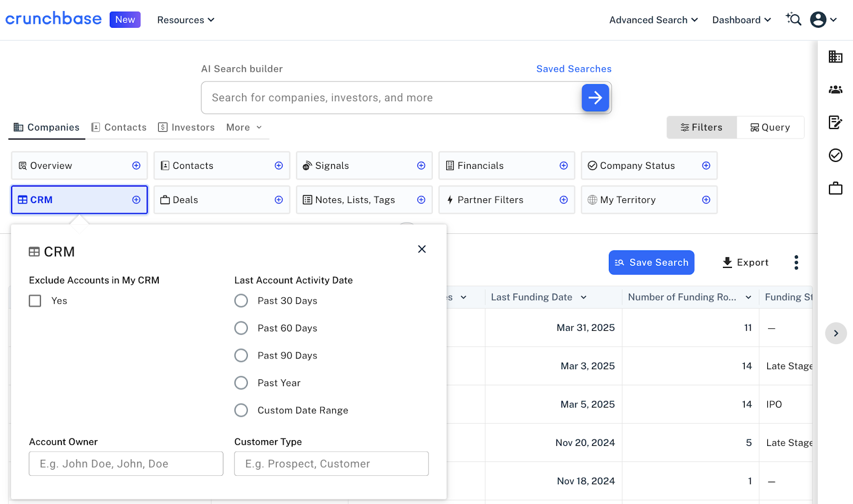Switch to Filters view toggle

702,127
